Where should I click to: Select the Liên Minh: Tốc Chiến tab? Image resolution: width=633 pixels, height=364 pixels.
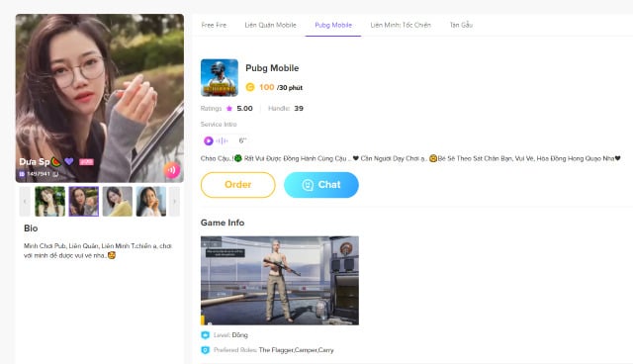(401, 25)
